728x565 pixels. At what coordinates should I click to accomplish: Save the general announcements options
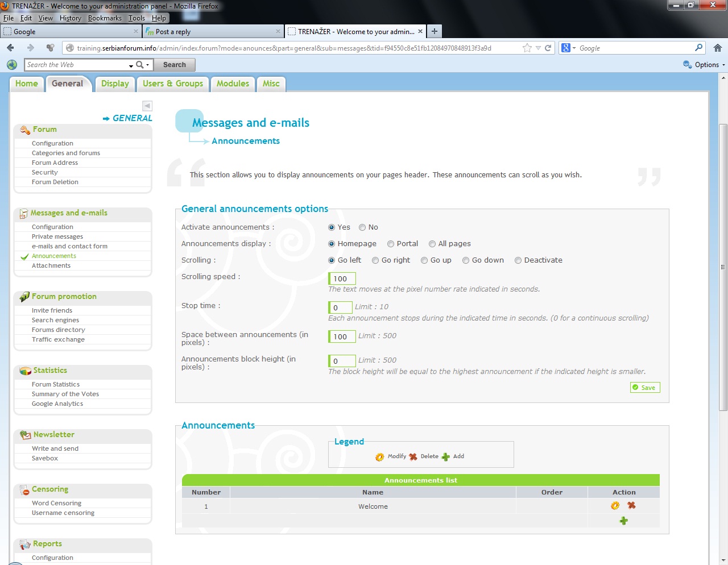click(645, 388)
